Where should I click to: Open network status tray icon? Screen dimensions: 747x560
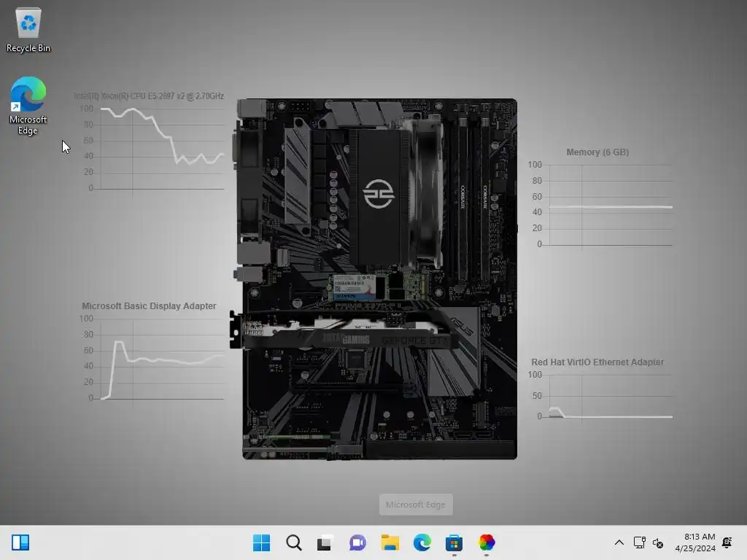[x=639, y=542]
